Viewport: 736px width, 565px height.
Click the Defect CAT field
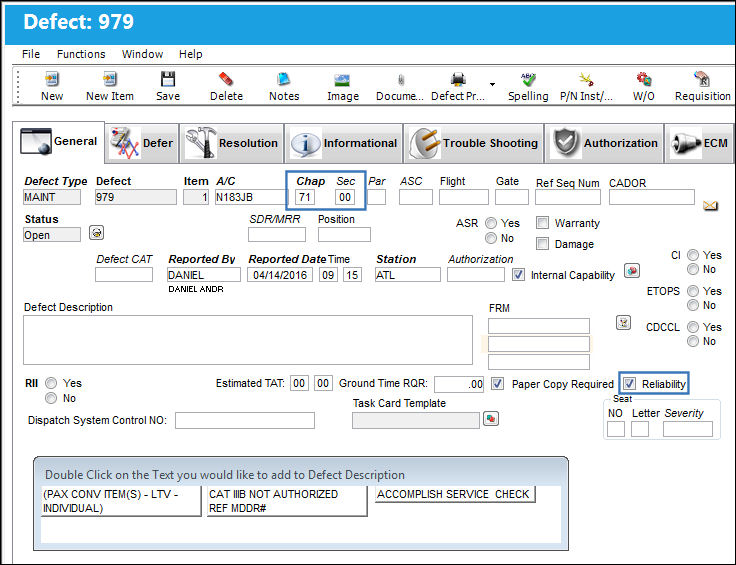(124, 275)
